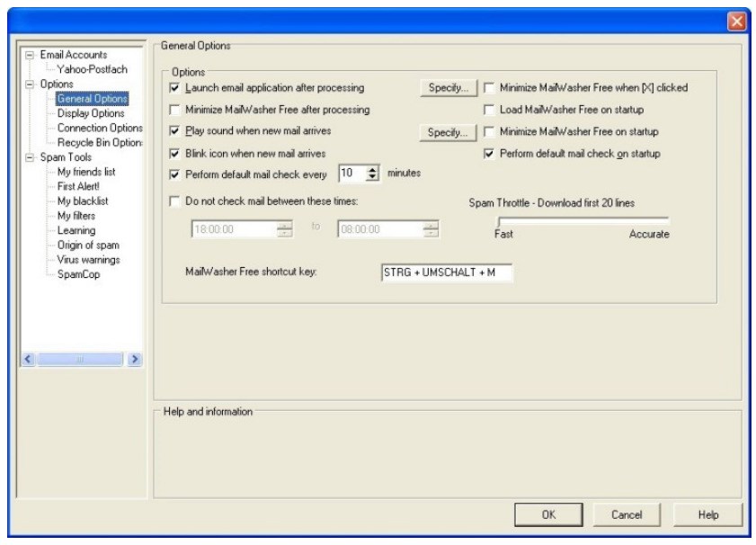Open Origin of spam page

88,246
